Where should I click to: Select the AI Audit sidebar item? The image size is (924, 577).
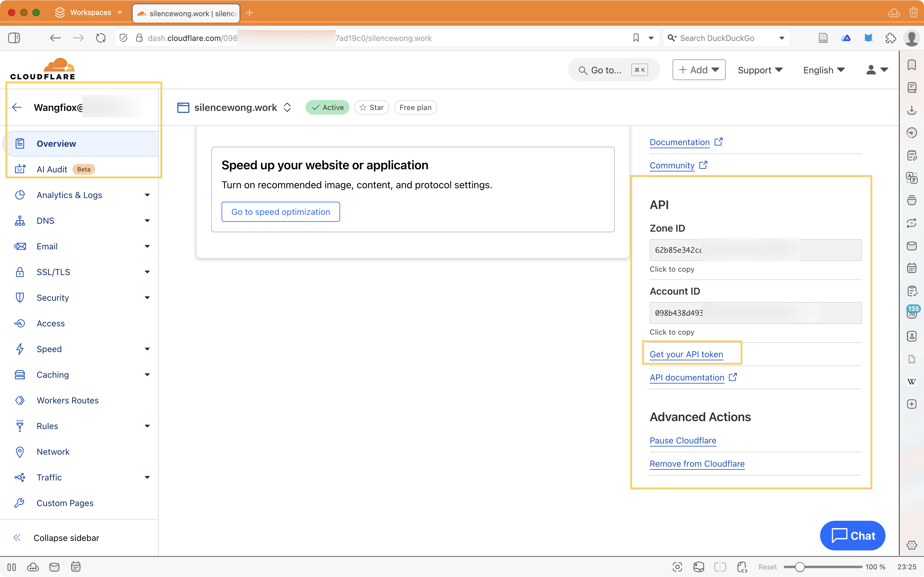pyautogui.click(x=52, y=169)
